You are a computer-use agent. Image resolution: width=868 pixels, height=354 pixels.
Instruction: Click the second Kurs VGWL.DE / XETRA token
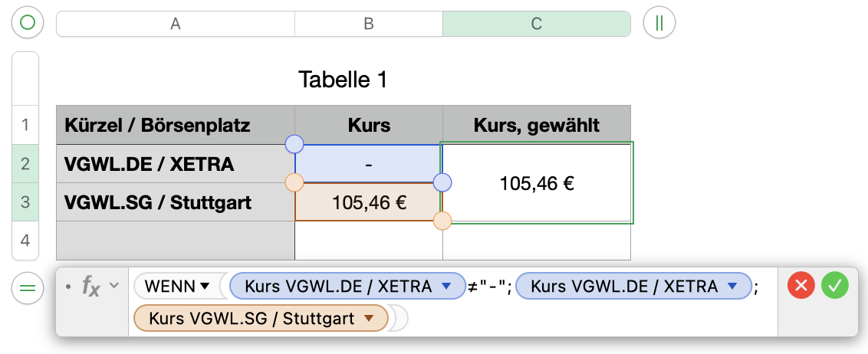click(x=624, y=287)
